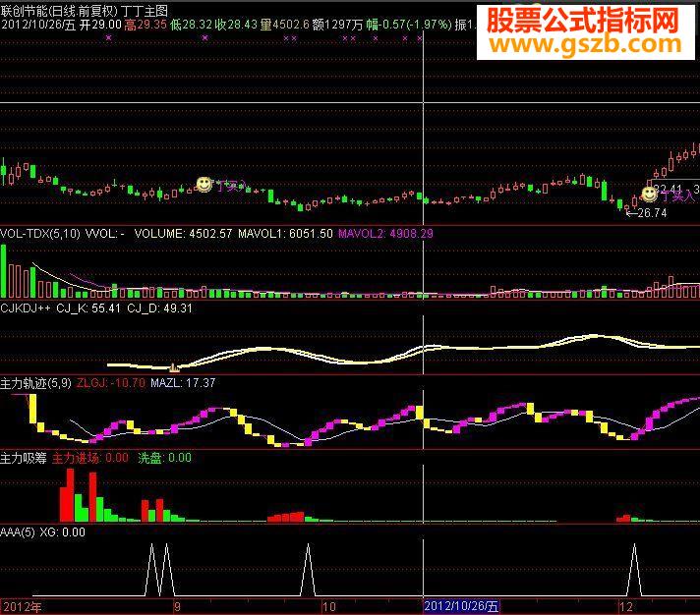The width and height of the screenshot is (700, 615).
Task: Open the AAA(5) indicator label
Action: point(18,532)
